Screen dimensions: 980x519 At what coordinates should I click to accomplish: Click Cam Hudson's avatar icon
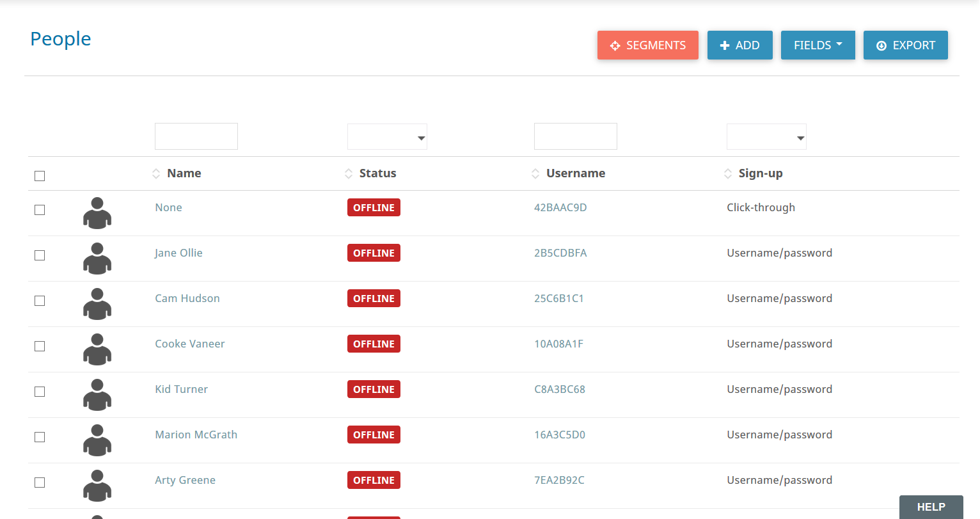click(97, 304)
